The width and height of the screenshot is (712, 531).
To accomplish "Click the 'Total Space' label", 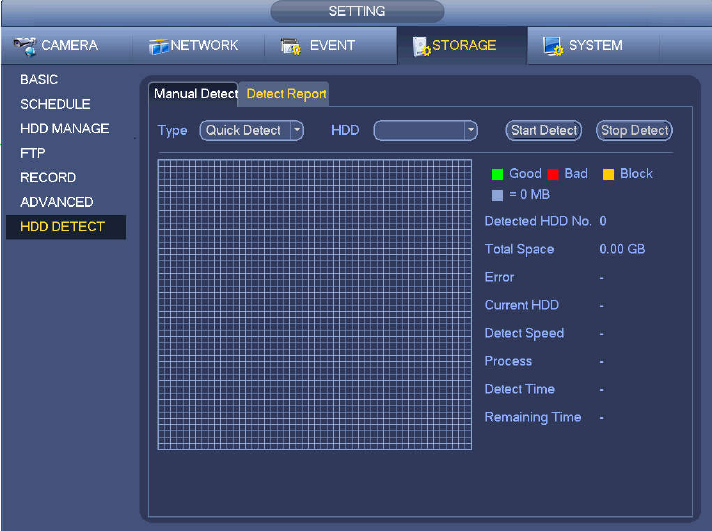I will point(519,249).
